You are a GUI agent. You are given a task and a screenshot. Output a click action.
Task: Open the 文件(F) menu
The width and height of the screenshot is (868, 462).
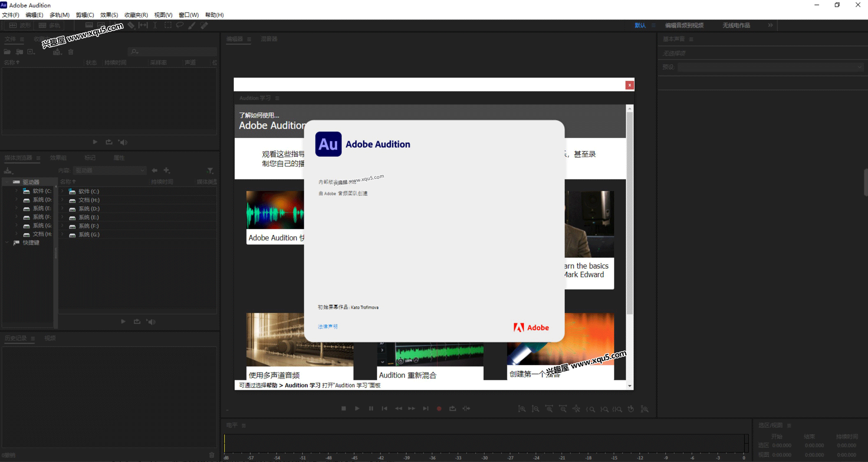coord(10,15)
